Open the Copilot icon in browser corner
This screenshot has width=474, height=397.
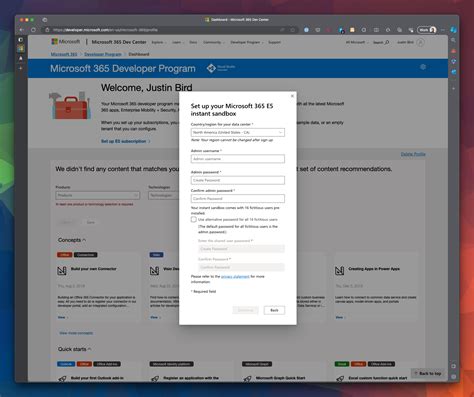coord(453,30)
